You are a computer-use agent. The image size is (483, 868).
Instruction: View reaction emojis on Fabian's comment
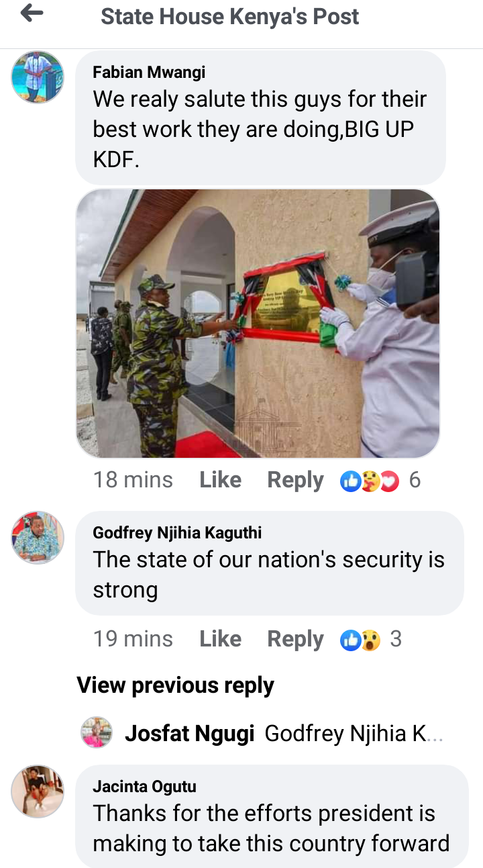[x=370, y=481]
